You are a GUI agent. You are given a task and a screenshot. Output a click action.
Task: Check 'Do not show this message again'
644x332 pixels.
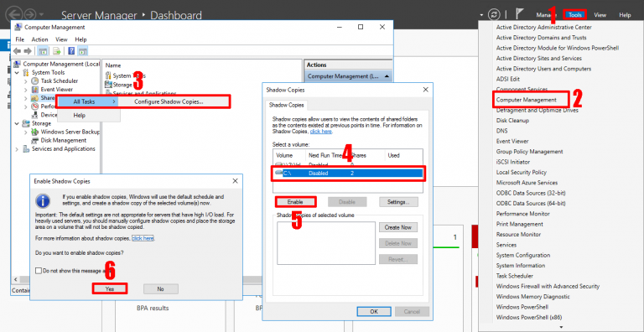(x=39, y=271)
